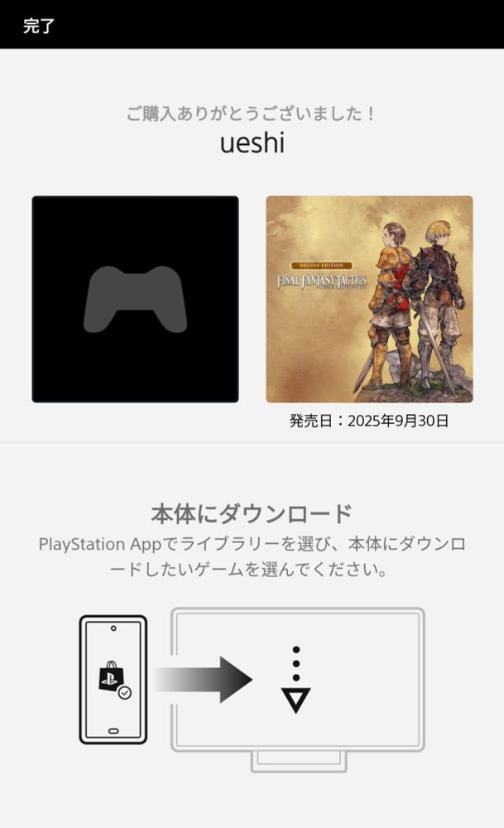Click the PlayStation App instruction paragraph
Viewport: 504px width, 828px height.
(x=252, y=556)
